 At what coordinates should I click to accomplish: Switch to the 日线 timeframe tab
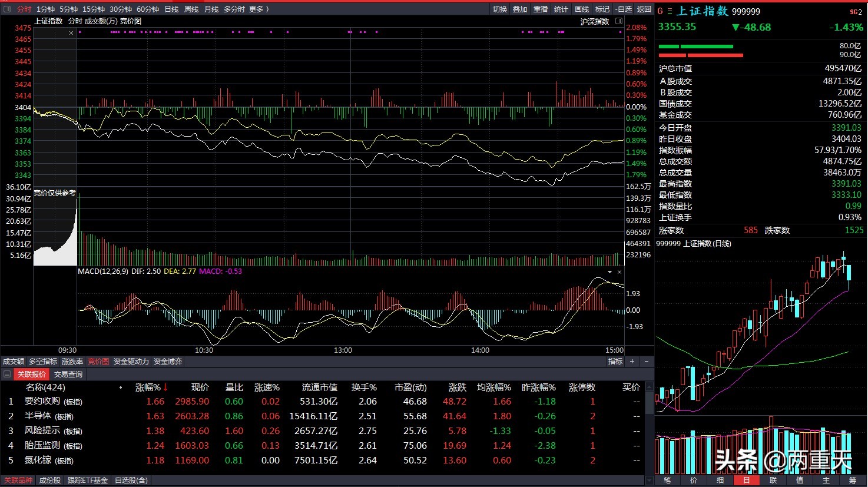coord(171,9)
